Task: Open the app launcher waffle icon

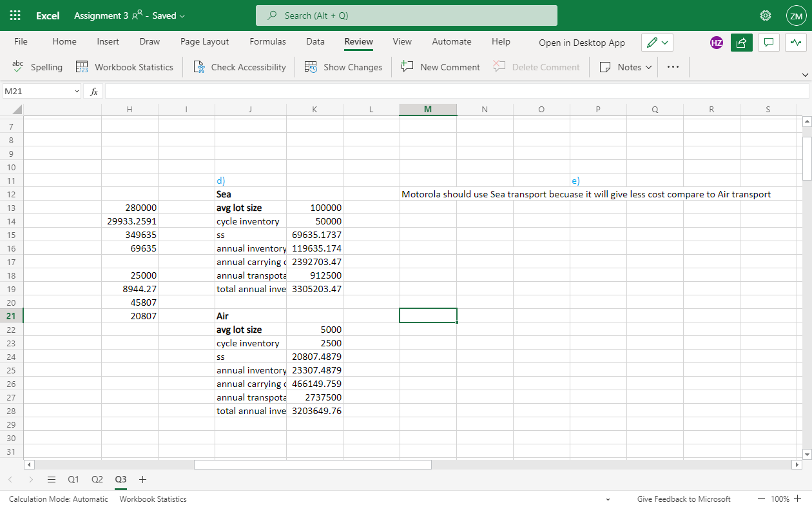Action: 15,15
